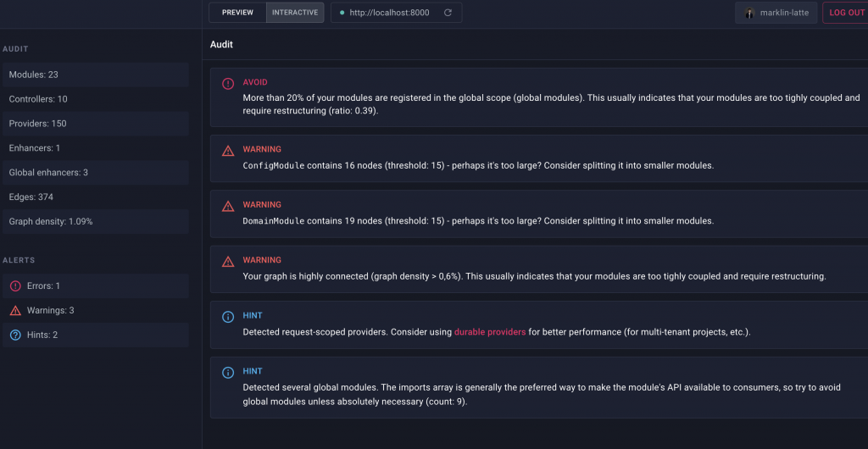Open the marklin-latte user profile

click(775, 13)
